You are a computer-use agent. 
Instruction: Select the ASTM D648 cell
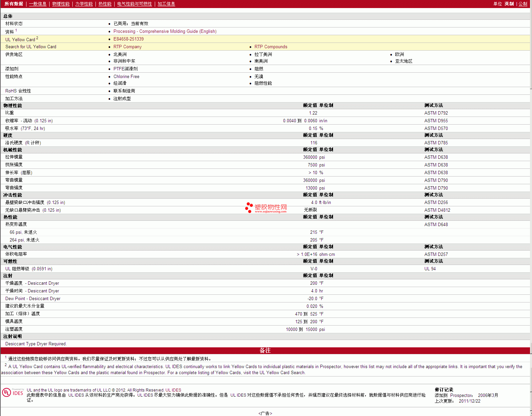tap(436, 224)
